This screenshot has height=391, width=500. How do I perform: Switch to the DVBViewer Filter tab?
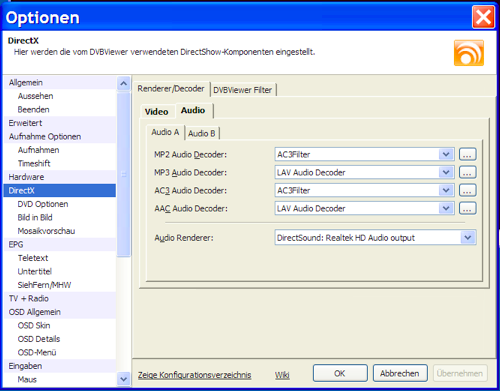(243, 90)
